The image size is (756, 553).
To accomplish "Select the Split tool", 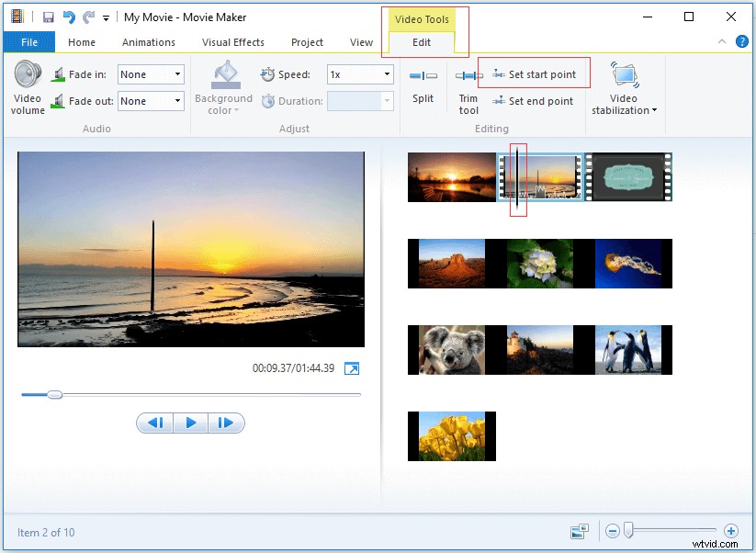I will coord(422,87).
